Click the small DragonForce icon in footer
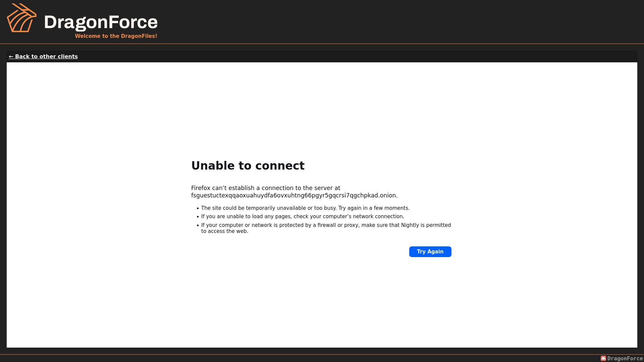The width and height of the screenshot is (644, 362). (x=603, y=358)
